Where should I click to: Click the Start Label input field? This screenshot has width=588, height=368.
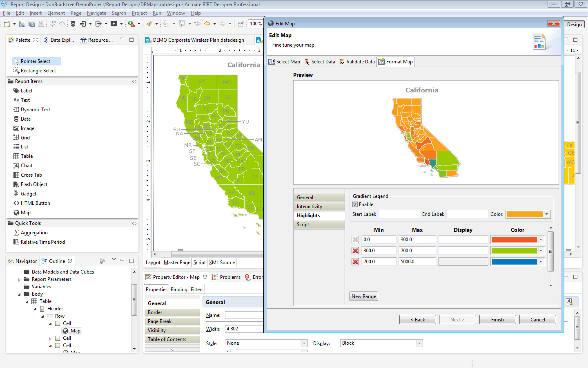[399, 214]
